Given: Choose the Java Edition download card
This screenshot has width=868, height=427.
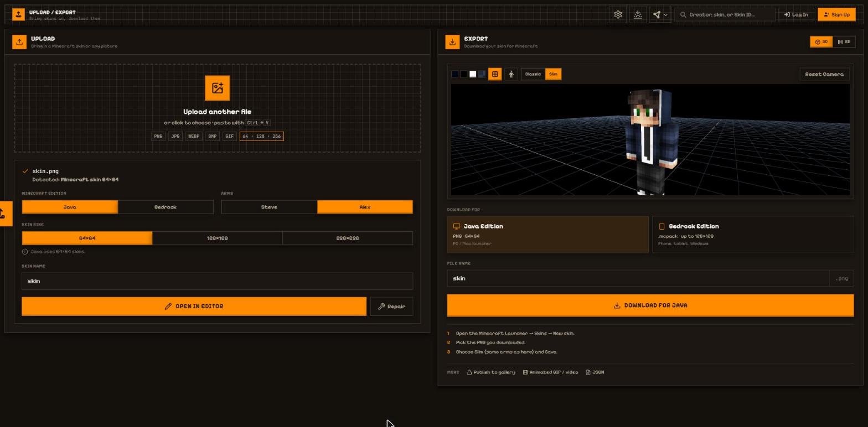Looking at the screenshot, I should tap(547, 235).
